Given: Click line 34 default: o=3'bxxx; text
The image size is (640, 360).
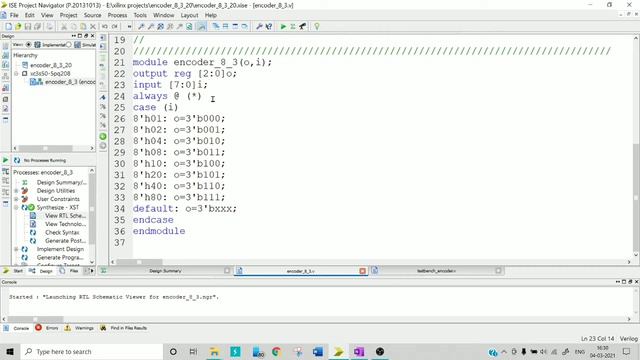Looking at the screenshot, I should tap(184, 209).
